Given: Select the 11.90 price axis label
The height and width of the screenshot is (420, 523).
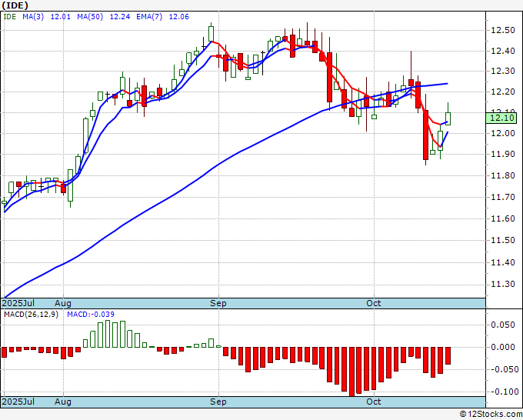Looking at the screenshot, I should pyautogui.click(x=503, y=154).
